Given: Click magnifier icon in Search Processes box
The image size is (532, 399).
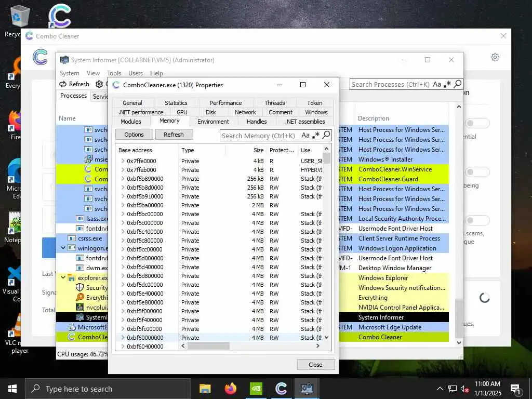Looking at the screenshot, I should point(458,84).
